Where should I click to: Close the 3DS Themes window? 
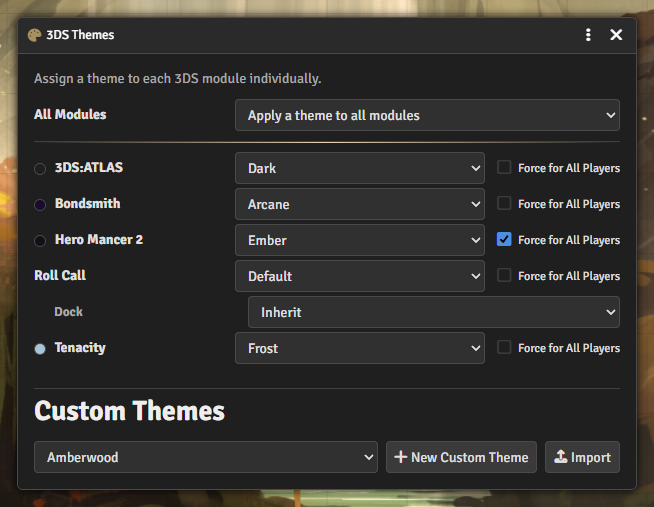(616, 35)
